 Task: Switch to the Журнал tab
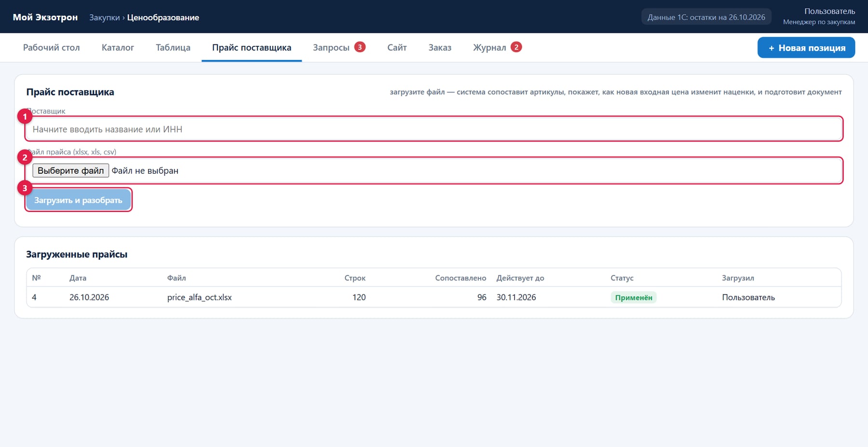(x=497, y=47)
